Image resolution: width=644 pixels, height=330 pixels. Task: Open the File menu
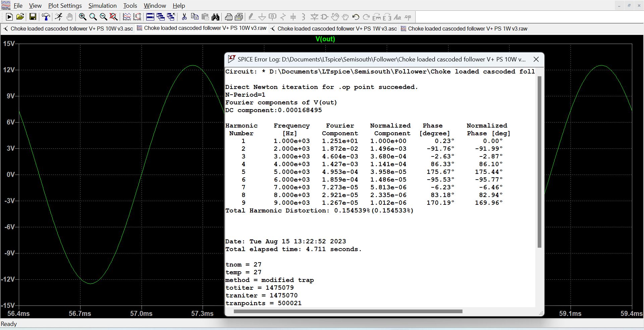[x=18, y=6]
